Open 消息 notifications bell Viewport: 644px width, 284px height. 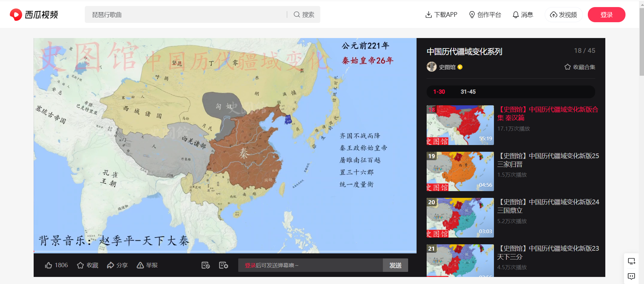click(x=523, y=14)
